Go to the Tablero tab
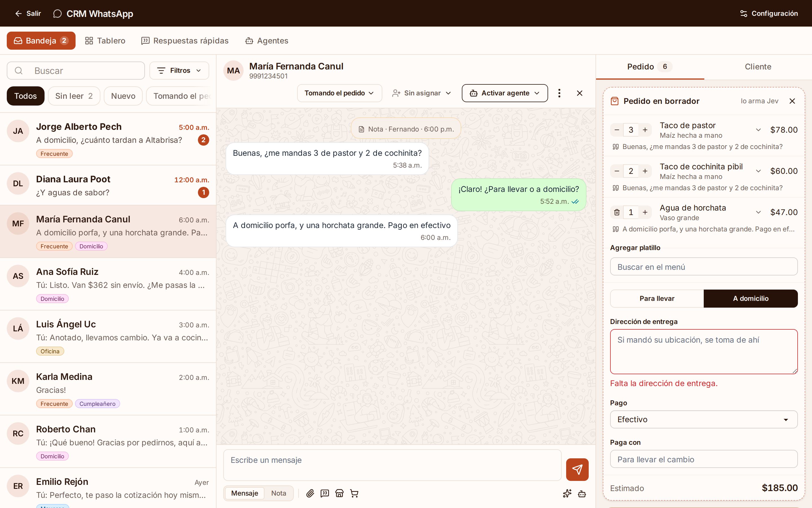 pos(105,41)
